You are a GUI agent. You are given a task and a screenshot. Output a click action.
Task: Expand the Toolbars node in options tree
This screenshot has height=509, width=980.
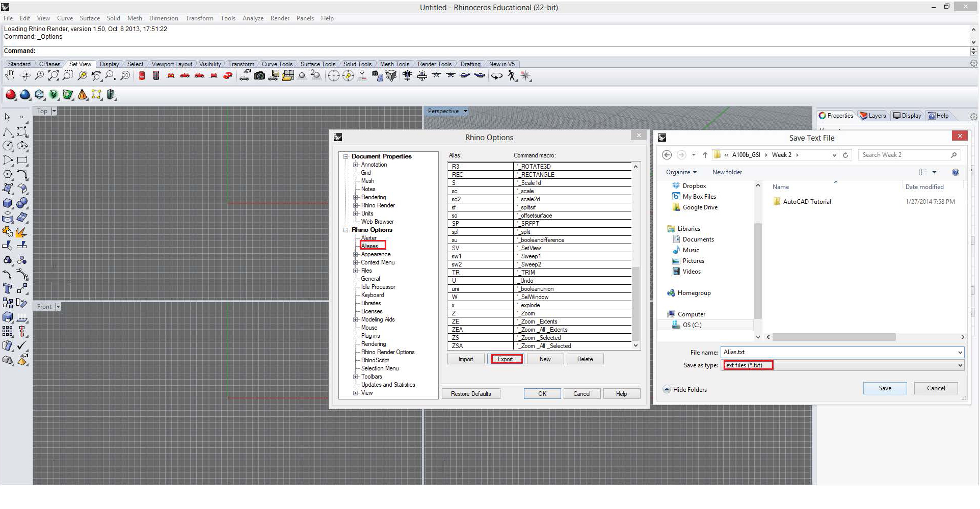355,377
